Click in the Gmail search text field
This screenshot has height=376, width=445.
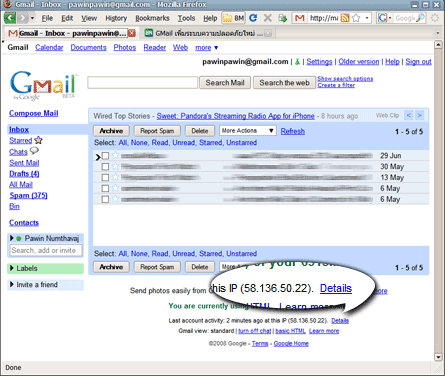click(x=143, y=83)
